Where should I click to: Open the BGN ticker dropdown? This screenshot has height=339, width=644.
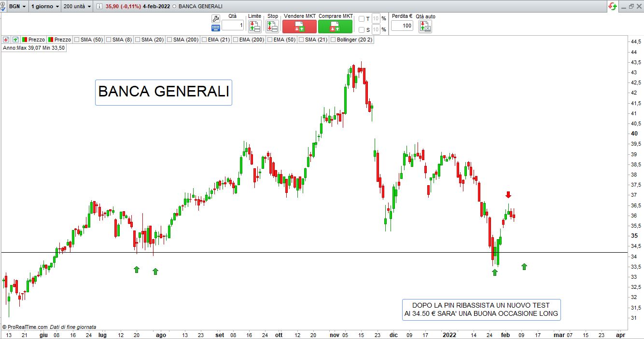18,6
